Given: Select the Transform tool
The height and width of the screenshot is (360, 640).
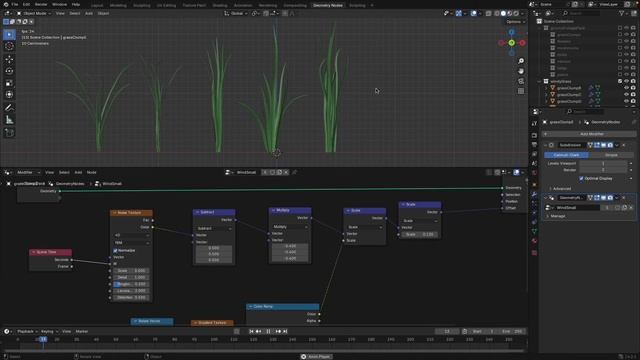Looking at the screenshot, I should tap(9, 94).
